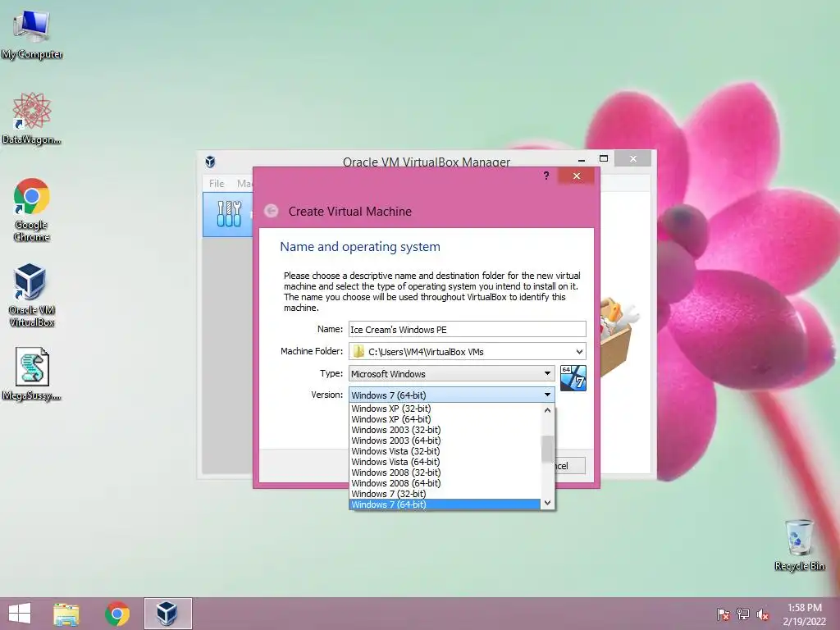The width and height of the screenshot is (840, 630).
Task: Open Oracle VM VirtualBox desktop shortcut
Action: [x=32, y=295]
